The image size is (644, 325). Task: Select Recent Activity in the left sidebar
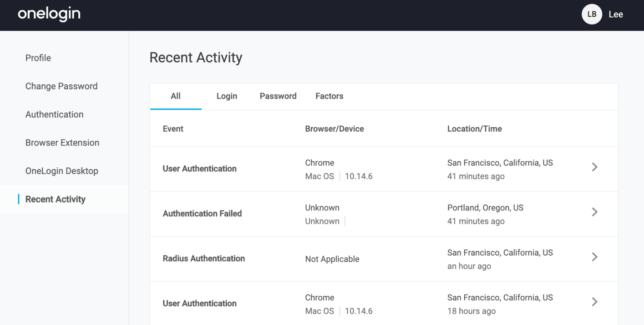pos(56,199)
